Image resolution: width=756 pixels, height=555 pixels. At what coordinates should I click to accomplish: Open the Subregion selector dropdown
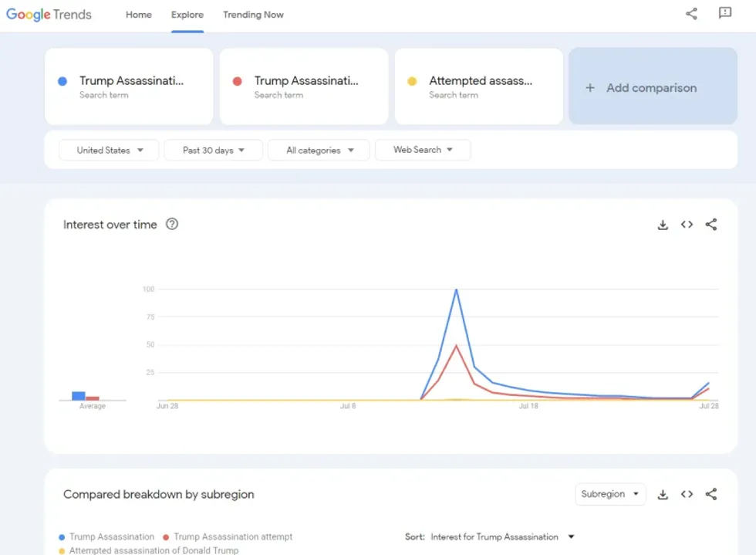pyautogui.click(x=610, y=494)
